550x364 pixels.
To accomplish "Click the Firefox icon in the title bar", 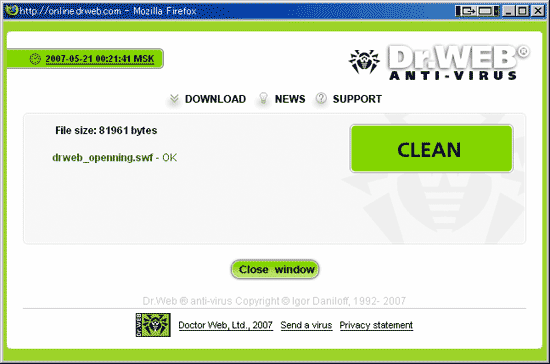I will (x=12, y=10).
